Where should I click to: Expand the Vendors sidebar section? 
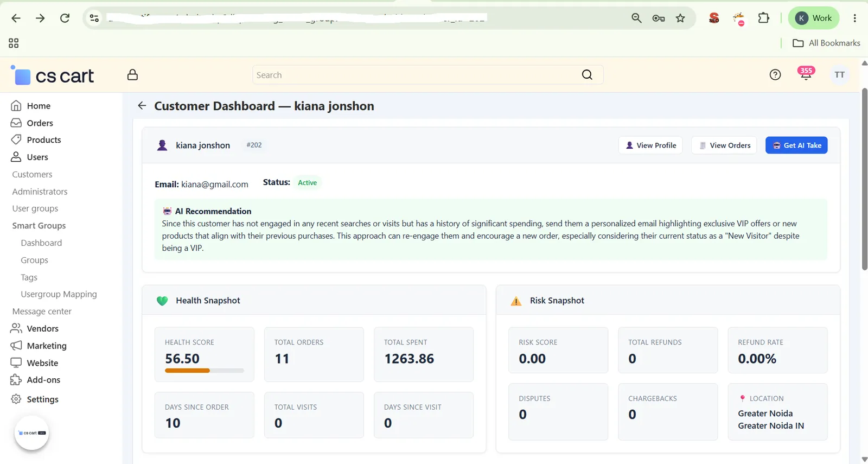click(x=34, y=329)
